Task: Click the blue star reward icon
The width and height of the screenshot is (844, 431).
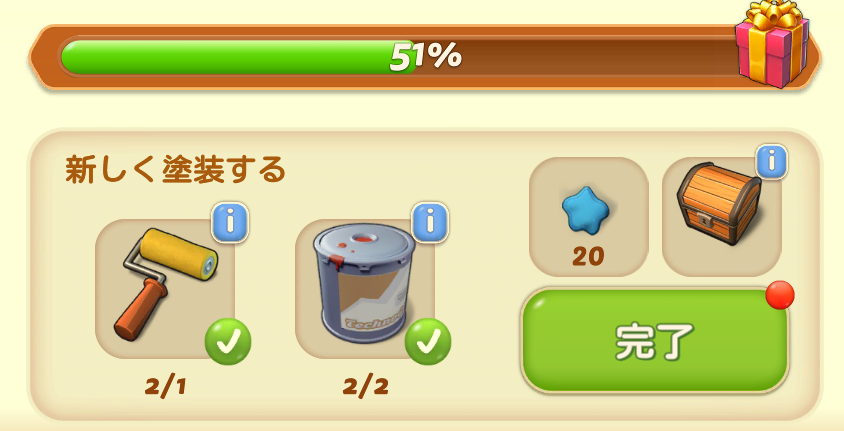Action: 586,211
